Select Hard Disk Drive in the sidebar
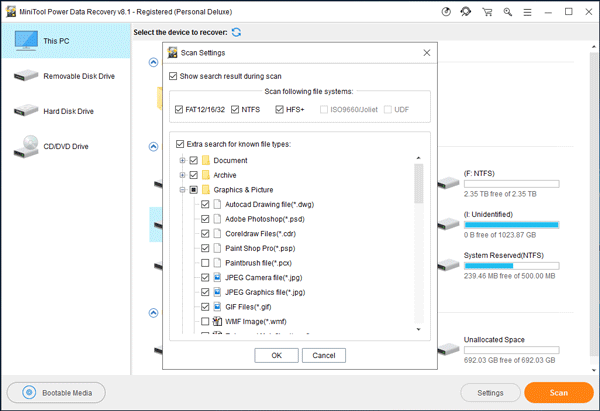The image size is (600, 411). tap(66, 111)
